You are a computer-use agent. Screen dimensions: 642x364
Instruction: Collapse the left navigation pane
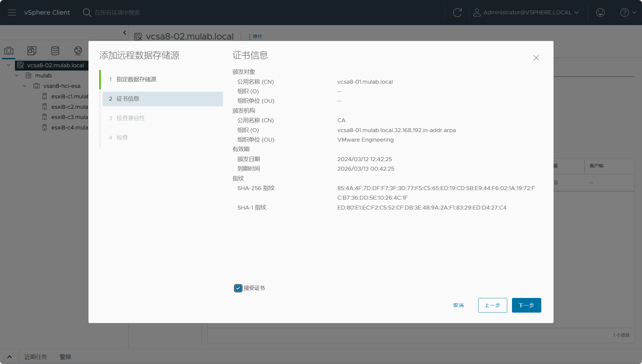tap(125, 33)
